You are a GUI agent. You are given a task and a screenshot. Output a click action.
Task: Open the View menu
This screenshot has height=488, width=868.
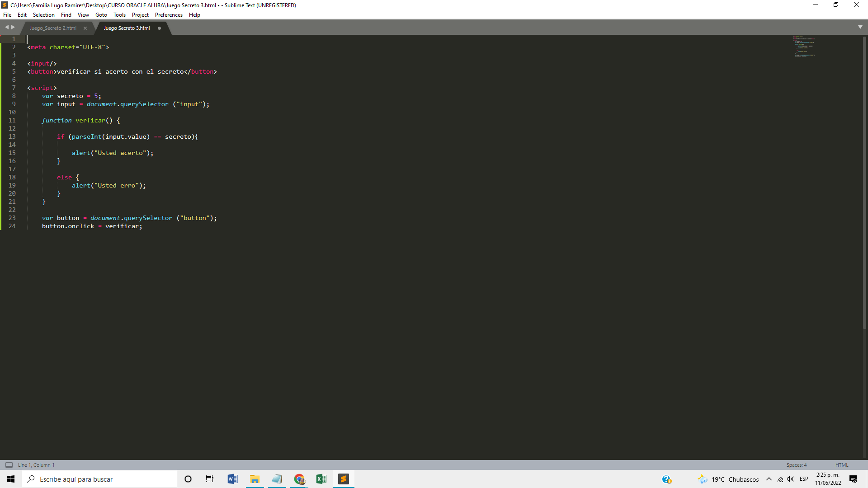click(83, 15)
